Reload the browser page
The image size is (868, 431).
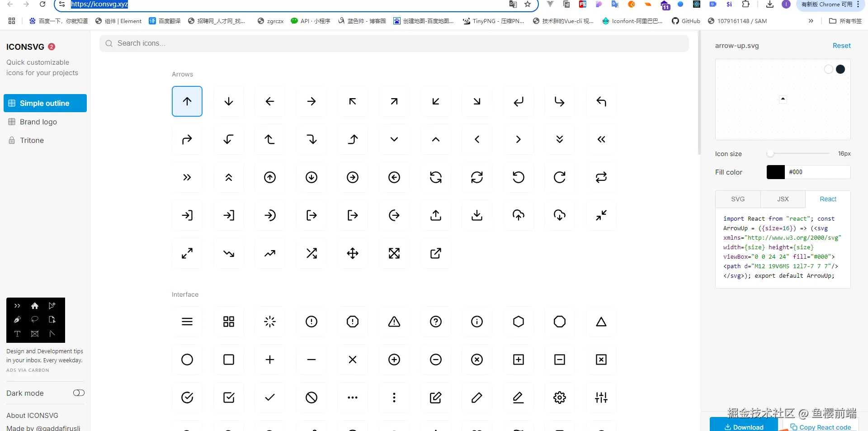(42, 4)
